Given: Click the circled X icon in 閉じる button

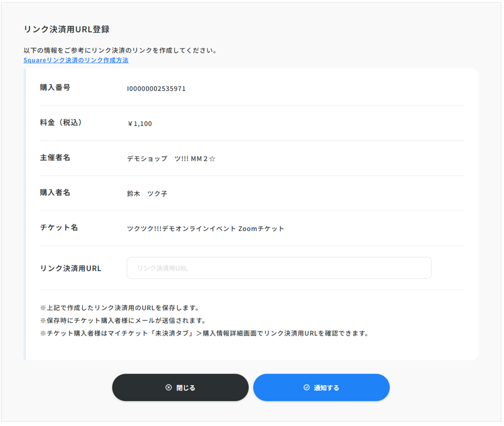Looking at the screenshot, I should click(169, 388).
